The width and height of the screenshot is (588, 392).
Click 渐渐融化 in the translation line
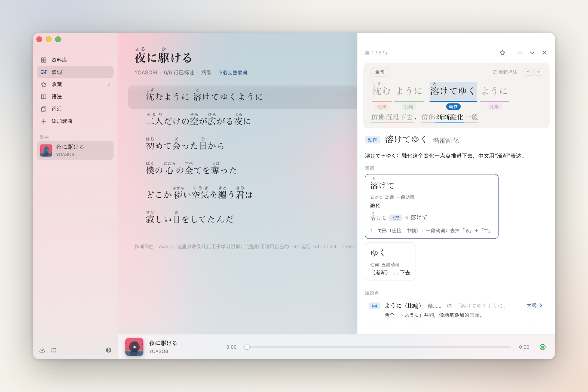pyautogui.click(x=450, y=117)
